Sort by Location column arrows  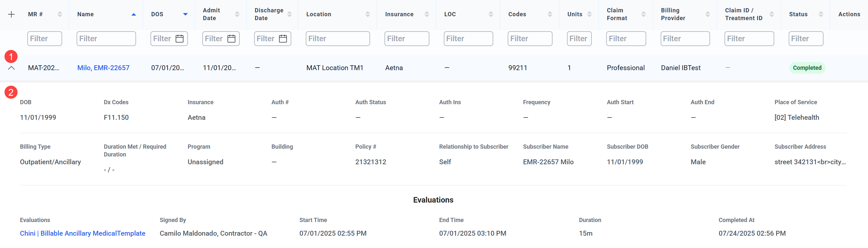click(x=367, y=14)
